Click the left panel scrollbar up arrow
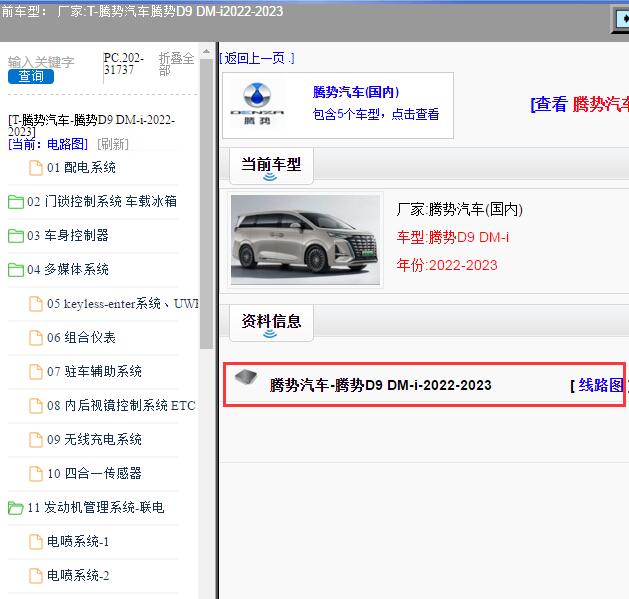 tap(207, 51)
